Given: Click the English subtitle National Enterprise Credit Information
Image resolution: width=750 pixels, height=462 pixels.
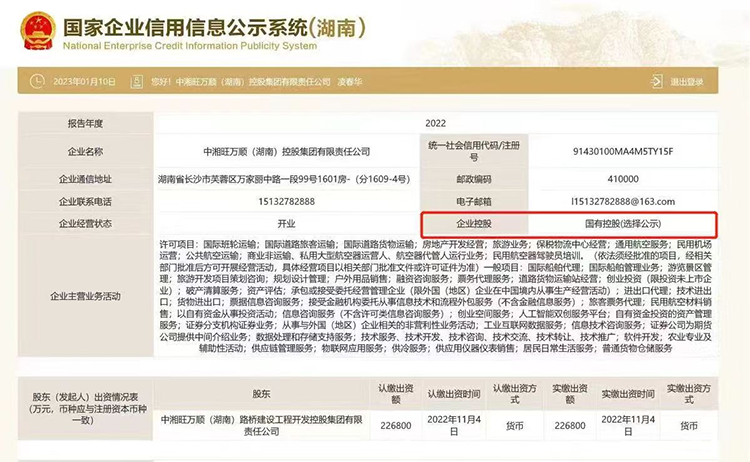Looking at the screenshot, I should click(x=190, y=46).
